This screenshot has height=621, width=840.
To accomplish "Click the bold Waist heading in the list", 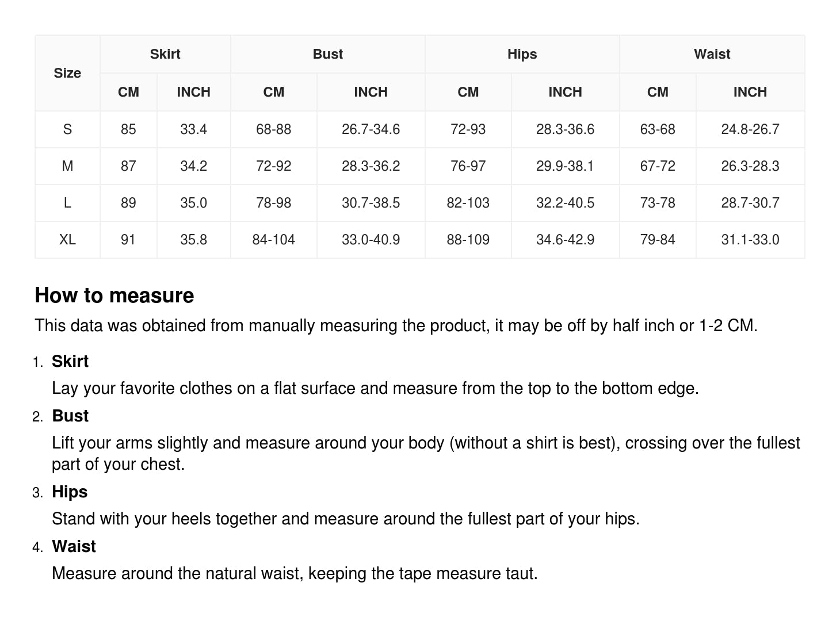I will [74, 546].
